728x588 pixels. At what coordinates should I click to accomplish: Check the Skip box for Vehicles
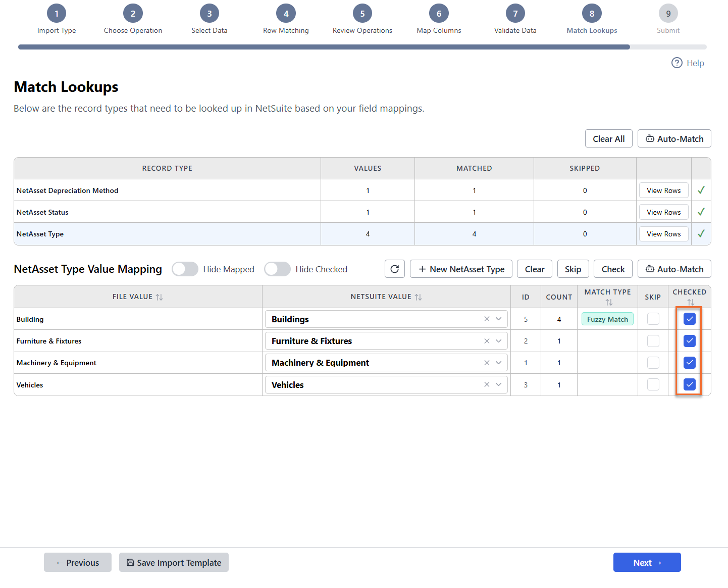coord(653,384)
